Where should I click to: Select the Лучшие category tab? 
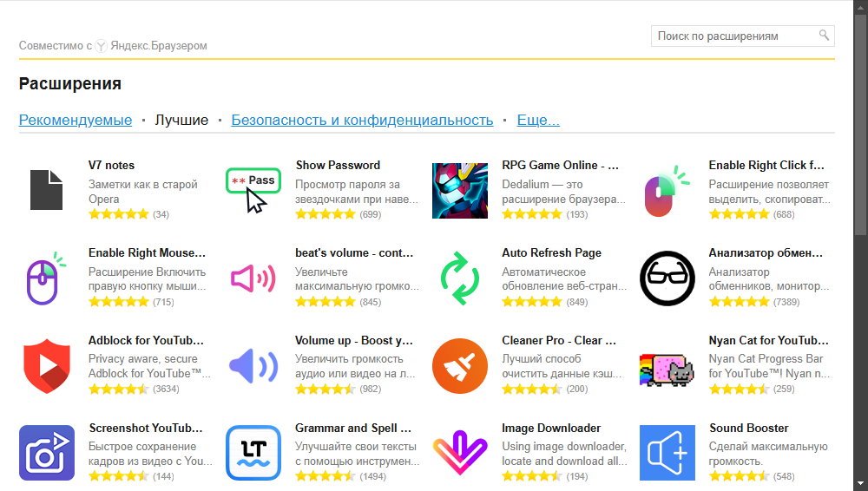(x=181, y=120)
